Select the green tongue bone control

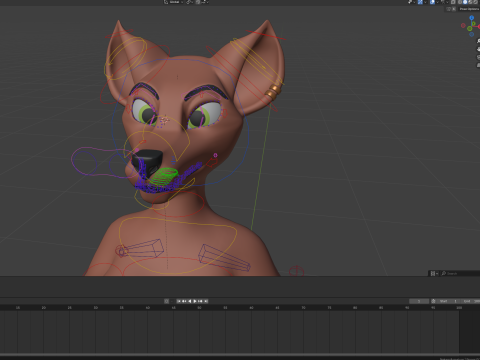coord(165,177)
